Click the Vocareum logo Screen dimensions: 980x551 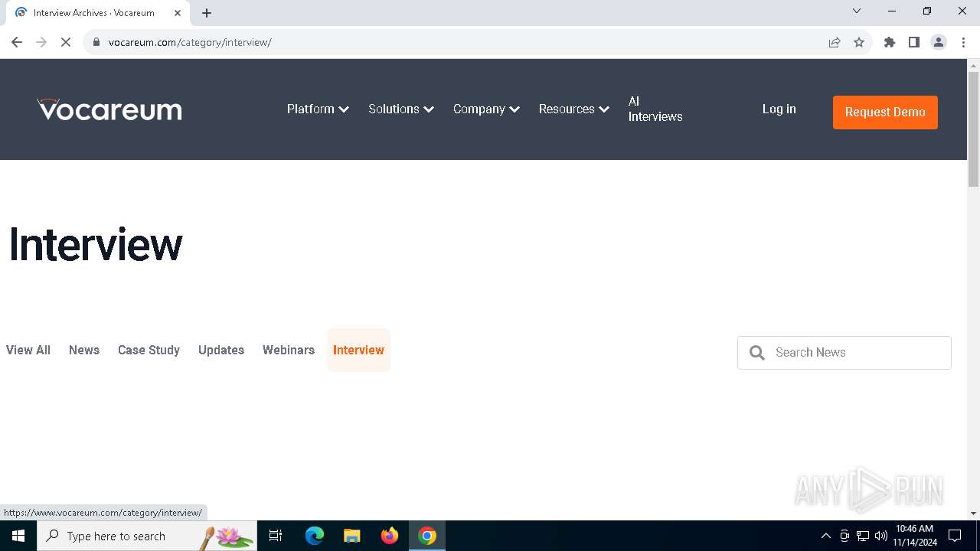109,109
